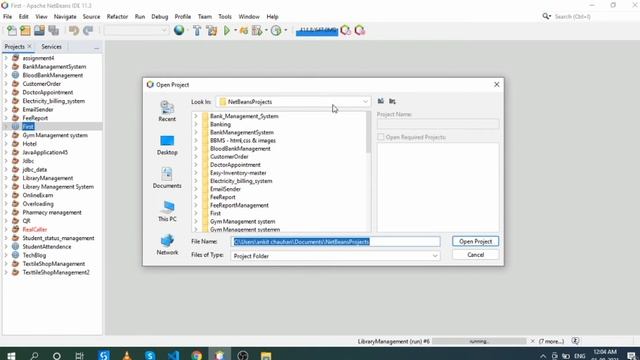The width and height of the screenshot is (640, 360).
Task: Click the Redo toolbar icon
Action: point(88,31)
